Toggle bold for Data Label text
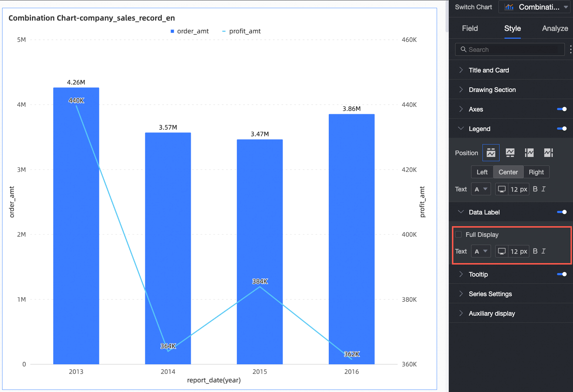The height and width of the screenshot is (392, 573). 535,251
